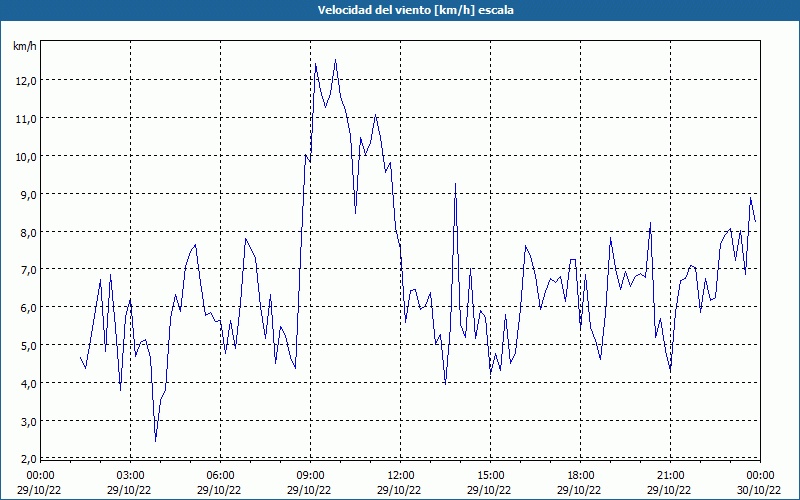Select the '2,0' y-axis label

click(x=27, y=458)
